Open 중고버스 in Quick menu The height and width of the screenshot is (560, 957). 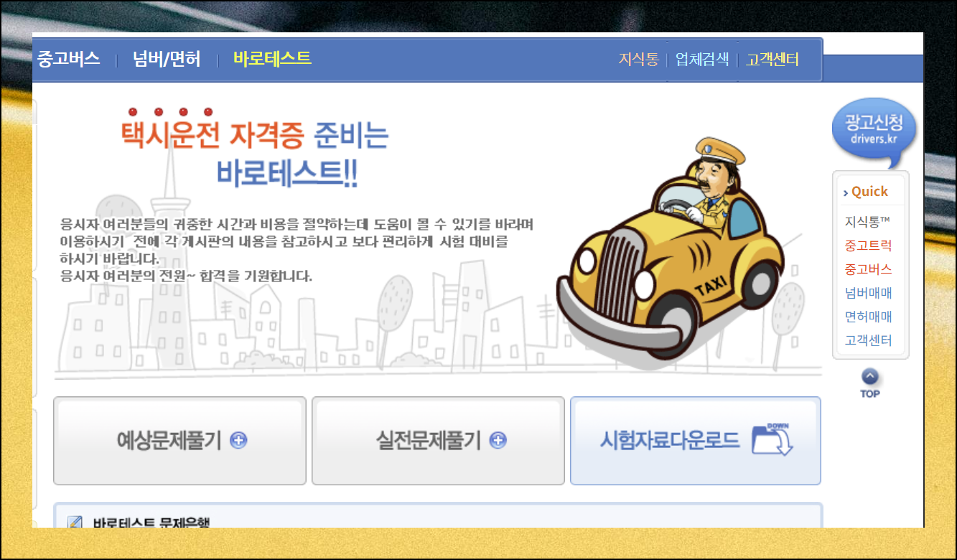click(x=868, y=269)
